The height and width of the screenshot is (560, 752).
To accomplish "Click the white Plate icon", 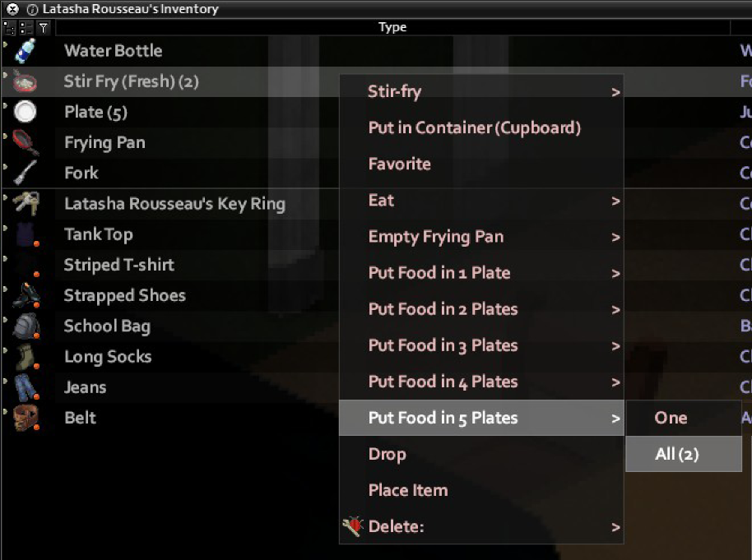I will (x=25, y=112).
